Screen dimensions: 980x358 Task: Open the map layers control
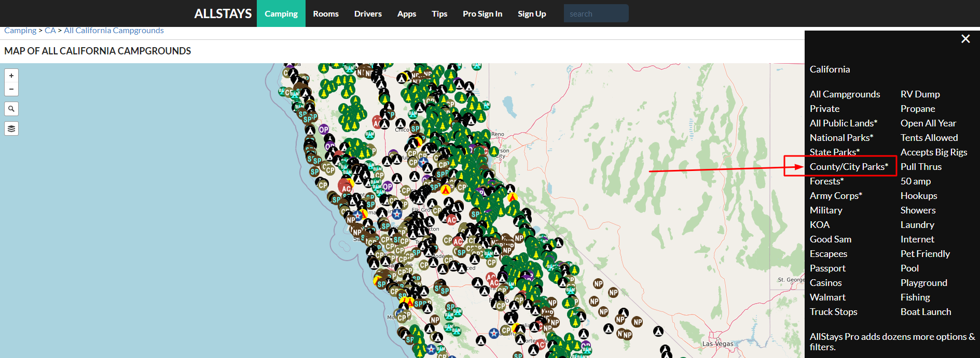[11, 128]
